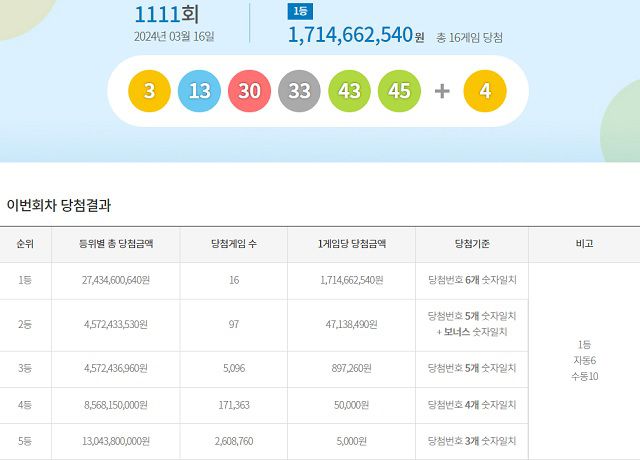This screenshot has width=640, height=460.
Task: Click the 1,714,662,540 prize amount
Action: (350, 35)
